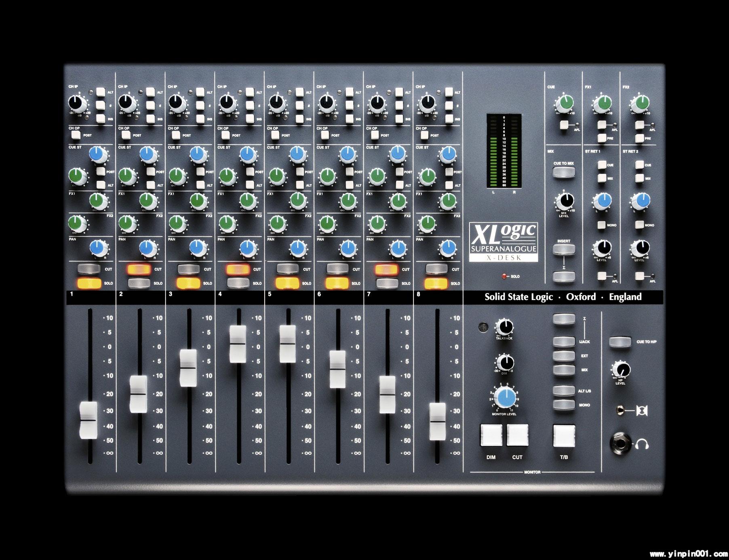The height and width of the screenshot is (560, 729).
Task: Click the stereo LED level meter
Action: [x=503, y=151]
